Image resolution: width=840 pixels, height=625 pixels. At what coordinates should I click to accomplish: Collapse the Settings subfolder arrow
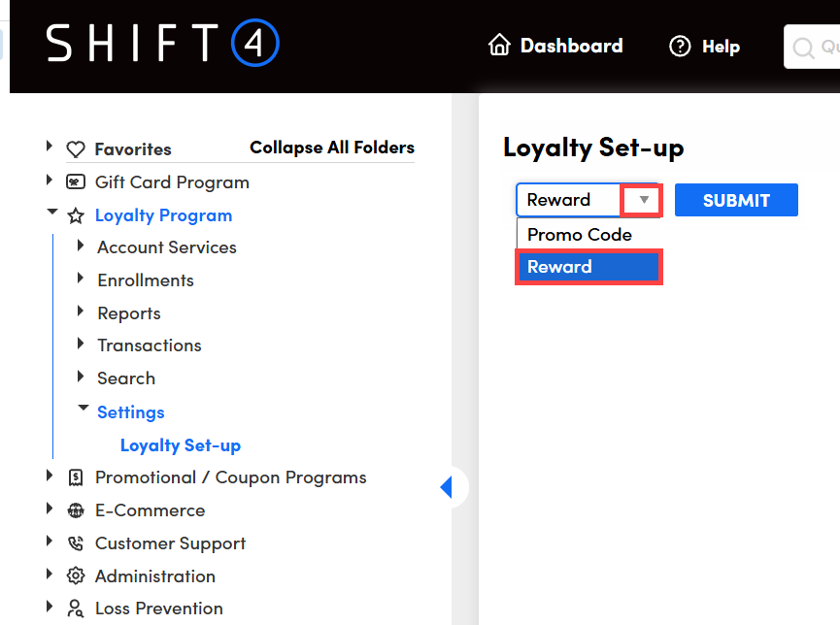point(83,410)
